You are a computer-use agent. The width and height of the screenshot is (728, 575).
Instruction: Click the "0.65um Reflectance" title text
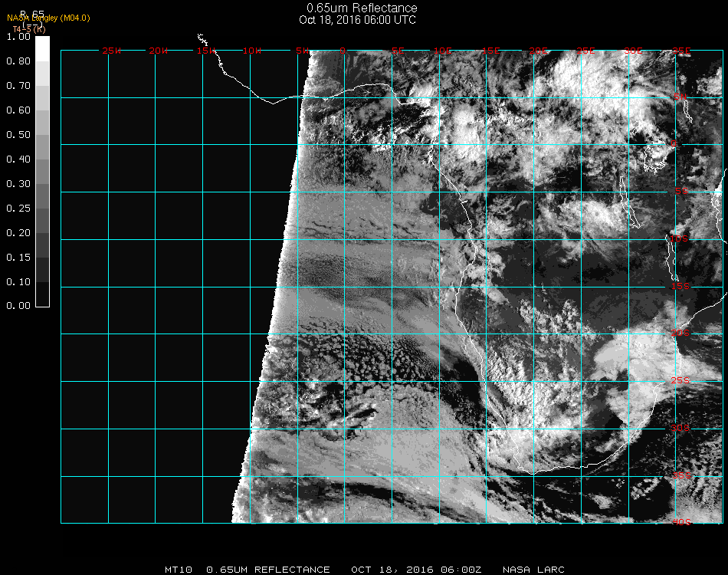362,8
